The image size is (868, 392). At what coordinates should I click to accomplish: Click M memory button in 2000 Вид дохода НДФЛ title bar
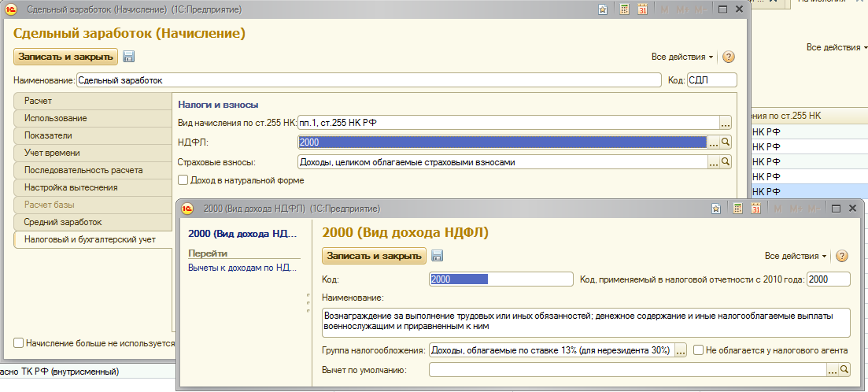point(778,209)
